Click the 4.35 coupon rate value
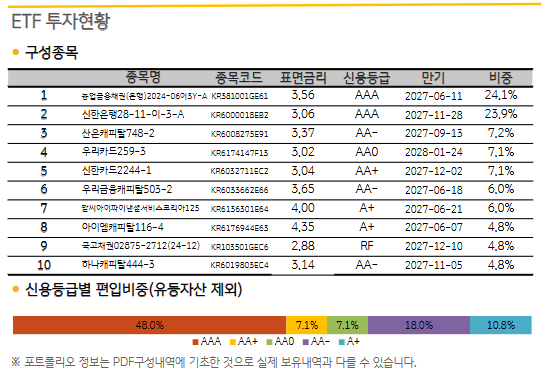545x370 pixels. point(303,227)
